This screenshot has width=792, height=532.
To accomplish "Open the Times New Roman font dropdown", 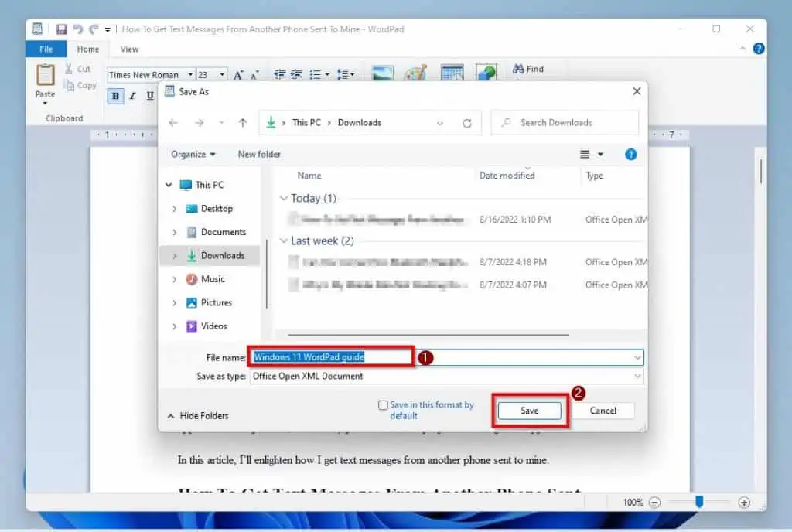I will [x=190, y=75].
